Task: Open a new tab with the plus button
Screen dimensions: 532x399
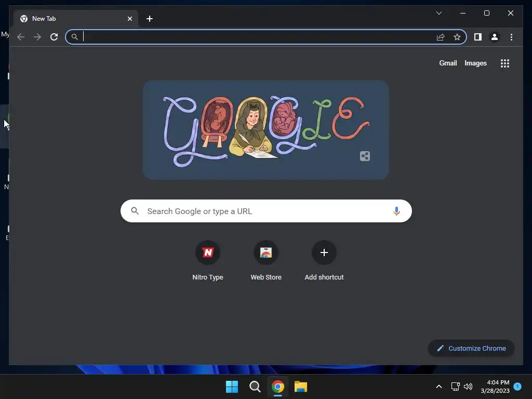Action: coord(150,19)
